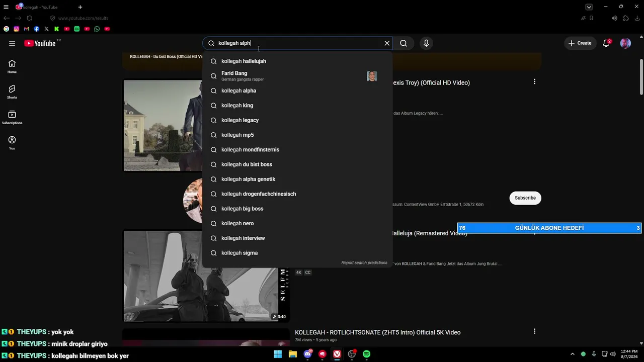The width and height of the screenshot is (644, 362).
Task: Pick the "kollegah nero" suggestion
Action: (x=297, y=224)
